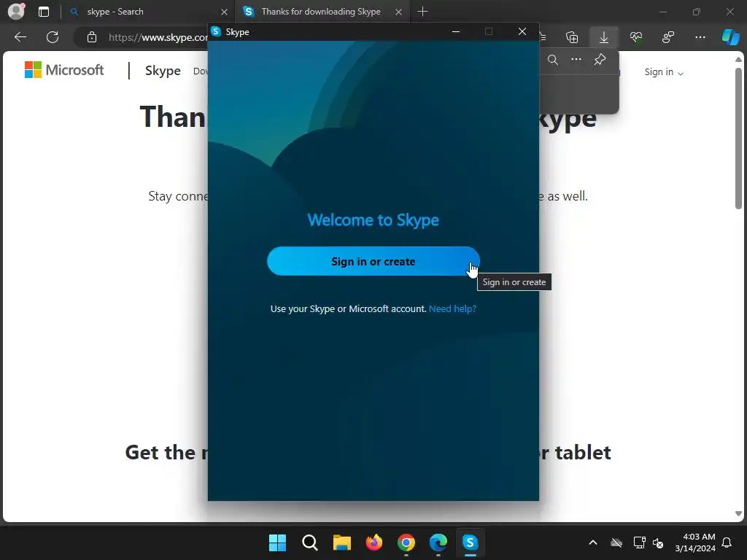Pin the Downloads flyout

pos(600,60)
